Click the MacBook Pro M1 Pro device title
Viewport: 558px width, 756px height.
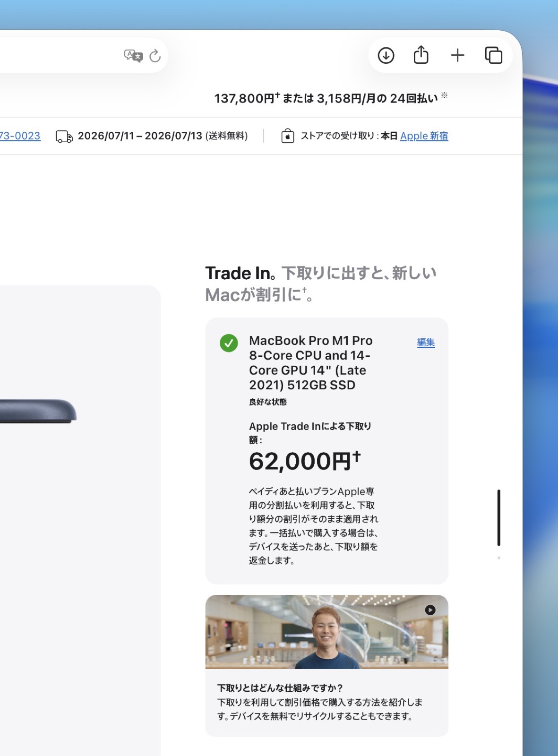(311, 363)
